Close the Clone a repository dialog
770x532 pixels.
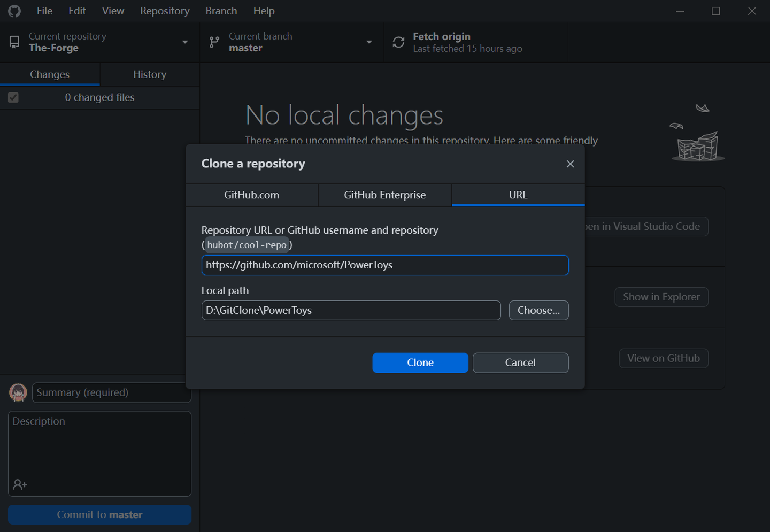(x=571, y=164)
